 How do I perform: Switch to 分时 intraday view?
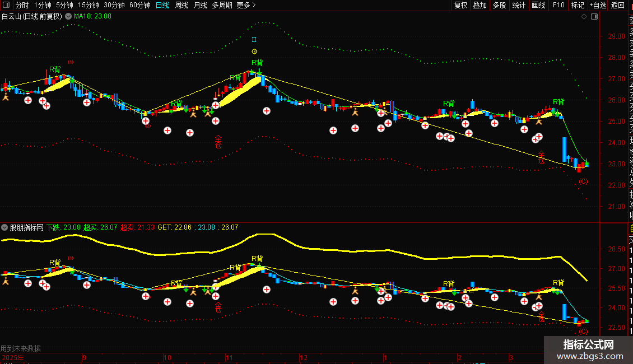pyautogui.click(x=22, y=5)
